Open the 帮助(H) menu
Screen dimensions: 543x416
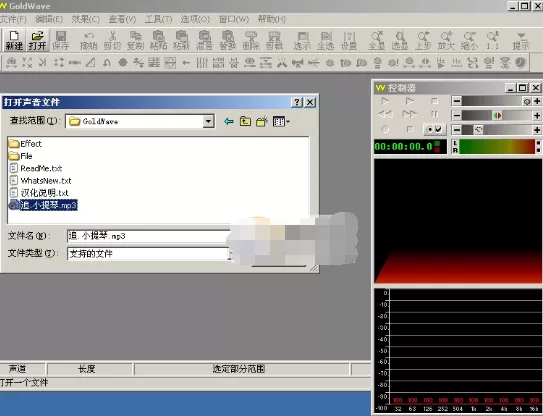(x=272, y=19)
